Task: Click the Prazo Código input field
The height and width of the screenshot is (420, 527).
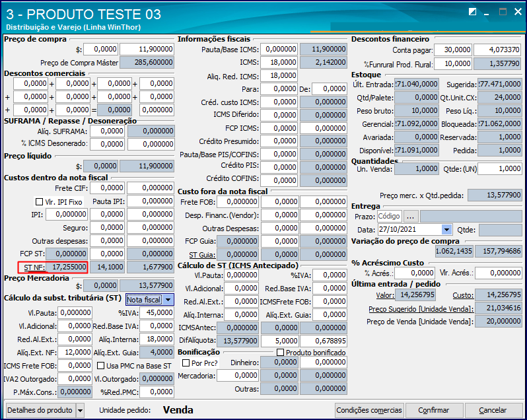Action: click(x=390, y=217)
